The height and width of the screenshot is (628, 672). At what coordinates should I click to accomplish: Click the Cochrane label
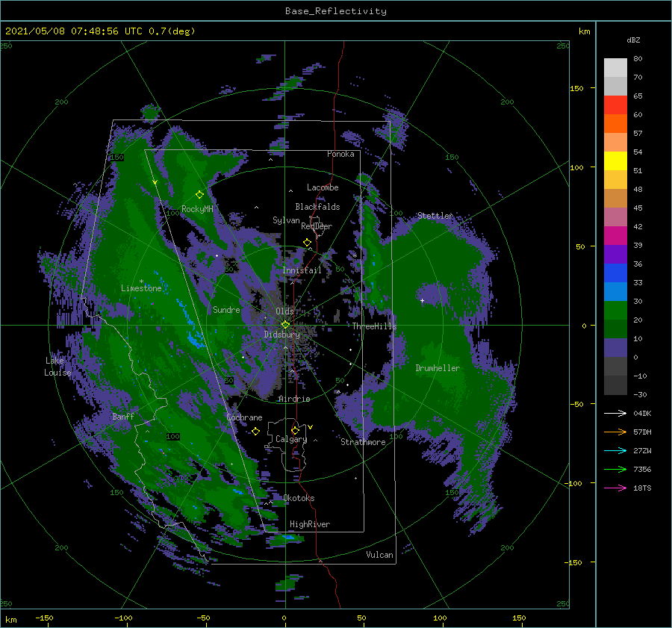(x=244, y=417)
